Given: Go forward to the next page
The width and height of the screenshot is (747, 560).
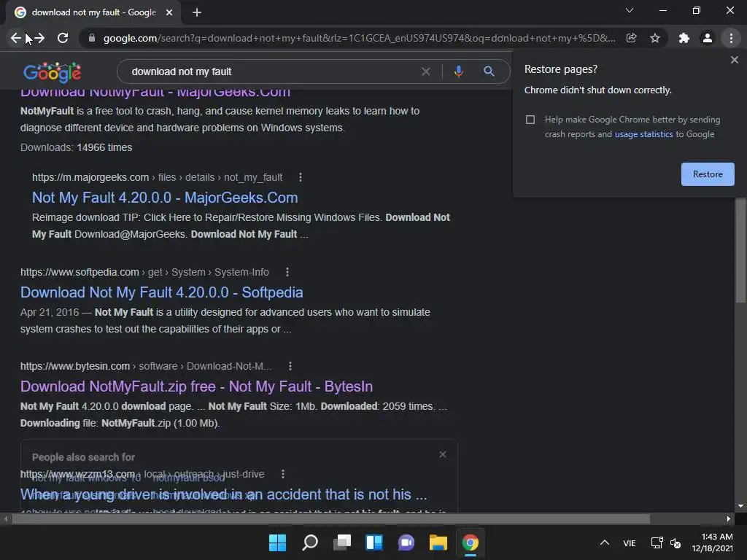Looking at the screenshot, I should click(39, 38).
